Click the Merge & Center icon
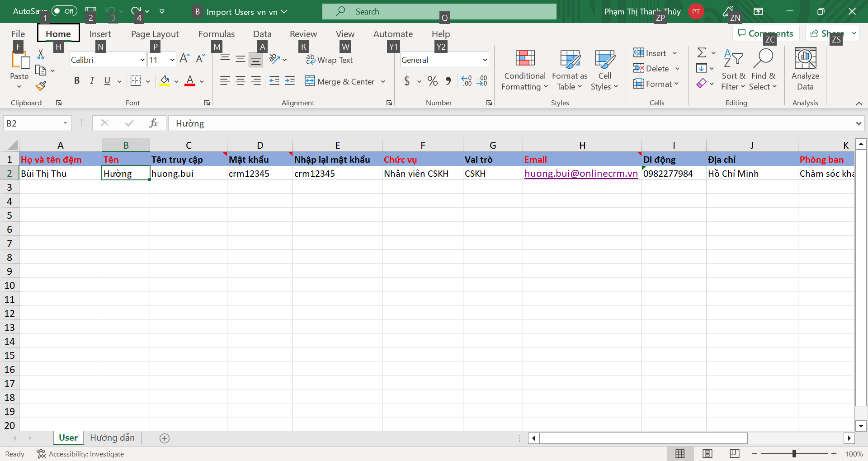The width and height of the screenshot is (868, 461). point(310,81)
